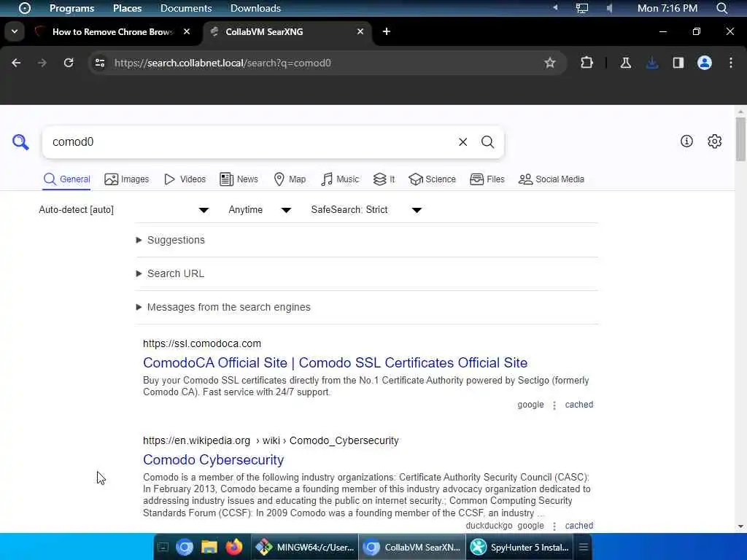Open Comodo Cybersecurity Wikipedia result
The height and width of the screenshot is (560, 747).
coord(214,459)
